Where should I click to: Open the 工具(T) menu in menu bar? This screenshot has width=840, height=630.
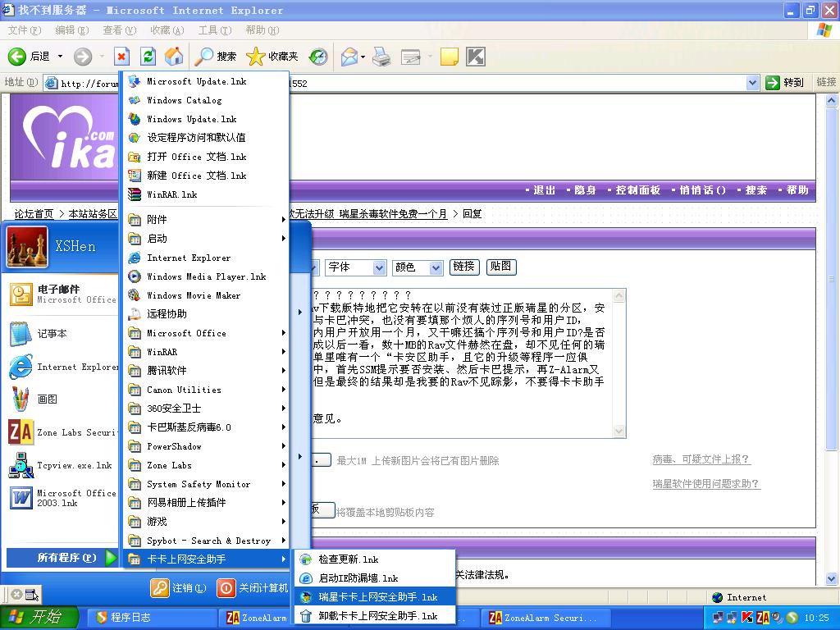[x=214, y=30]
